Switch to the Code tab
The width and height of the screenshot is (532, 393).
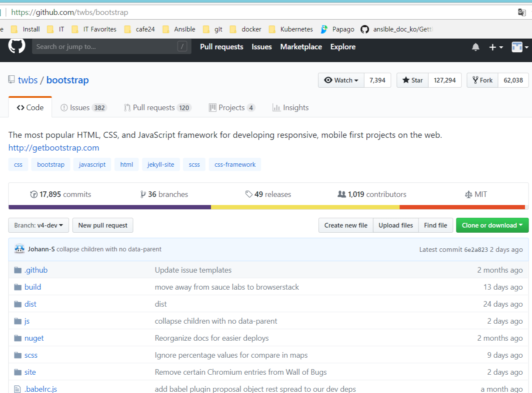(30, 108)
